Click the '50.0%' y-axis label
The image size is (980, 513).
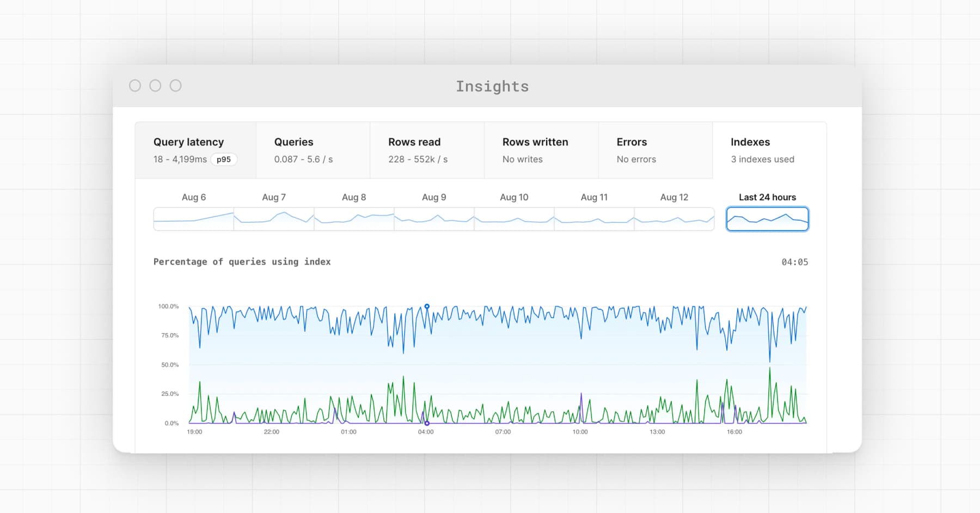pyautogui.click(x=170, y=365)
